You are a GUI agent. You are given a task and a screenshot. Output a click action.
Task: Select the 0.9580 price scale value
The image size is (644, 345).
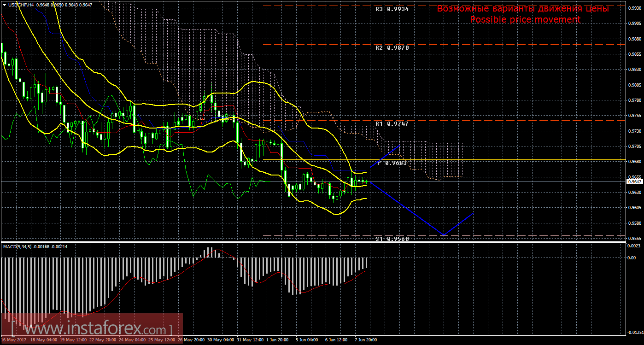(x=634, y=223)
